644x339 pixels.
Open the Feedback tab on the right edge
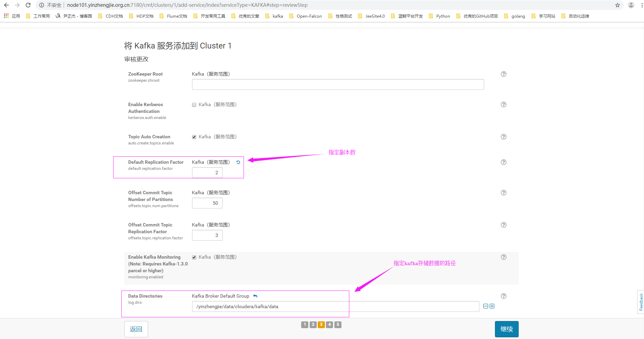[x=641, y=301]
